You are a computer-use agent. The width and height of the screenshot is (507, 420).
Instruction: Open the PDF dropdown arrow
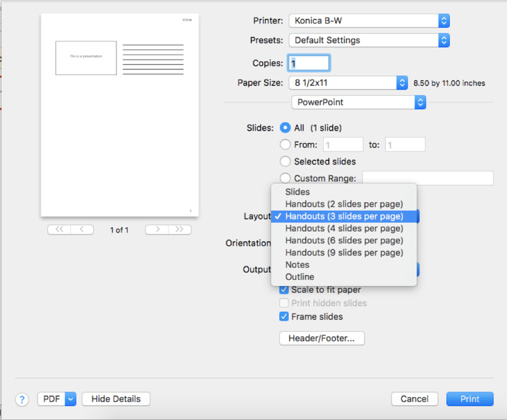71,399
